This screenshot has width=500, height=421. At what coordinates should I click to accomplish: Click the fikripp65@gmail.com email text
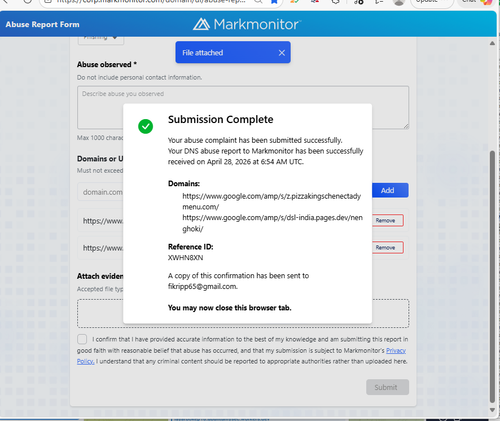[203, 286]
